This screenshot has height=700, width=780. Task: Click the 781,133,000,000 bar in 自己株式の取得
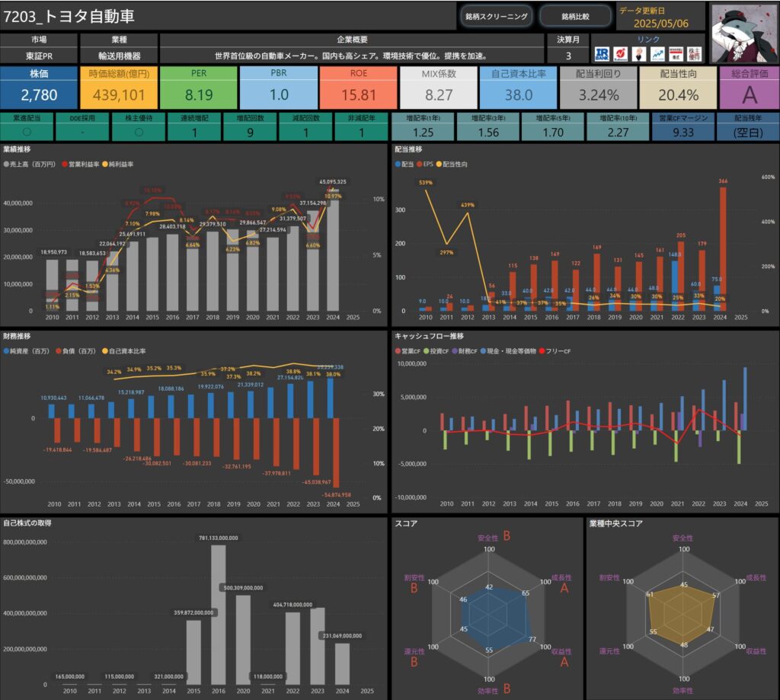(219, 615)
